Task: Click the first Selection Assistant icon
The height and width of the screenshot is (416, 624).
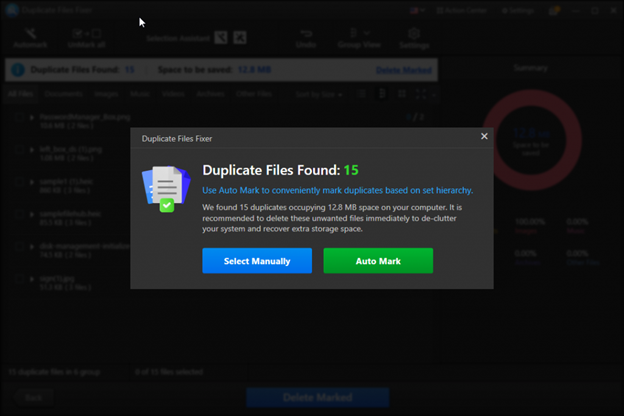Action: point(221,38)
